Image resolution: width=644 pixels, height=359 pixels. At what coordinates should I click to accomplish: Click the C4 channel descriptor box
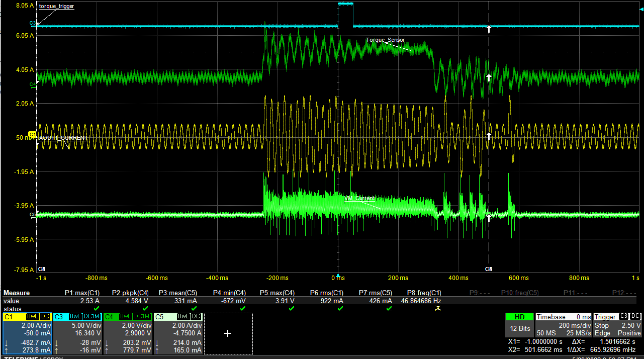pos(128,333)
